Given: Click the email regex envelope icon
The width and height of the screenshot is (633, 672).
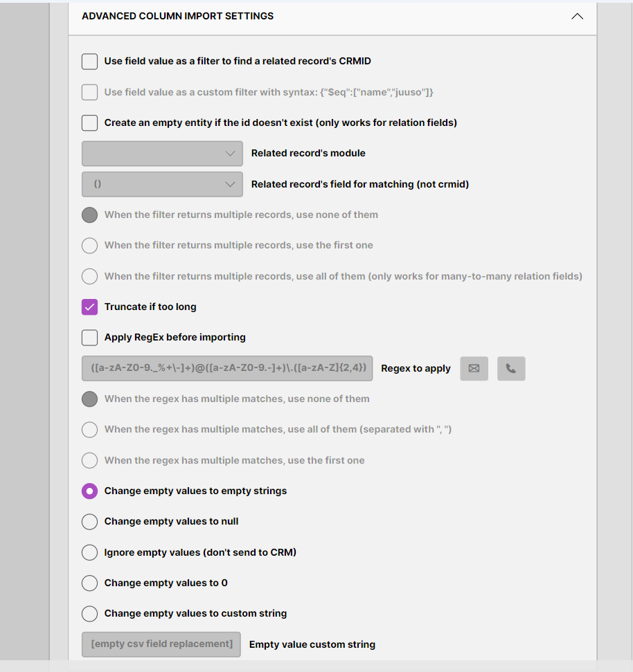Looking at the screenshot, I should [x=474, y=368].
